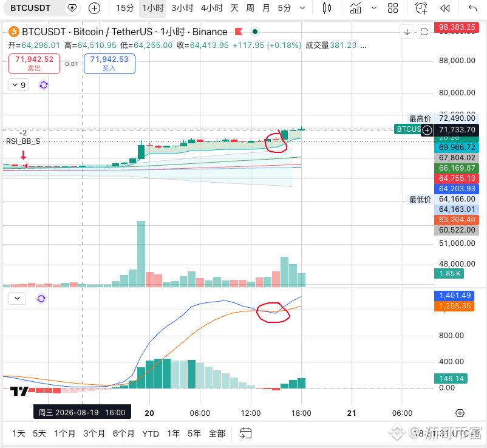Set range to YTD
Screen dimensions: 487x448
(x=151, y=433)
